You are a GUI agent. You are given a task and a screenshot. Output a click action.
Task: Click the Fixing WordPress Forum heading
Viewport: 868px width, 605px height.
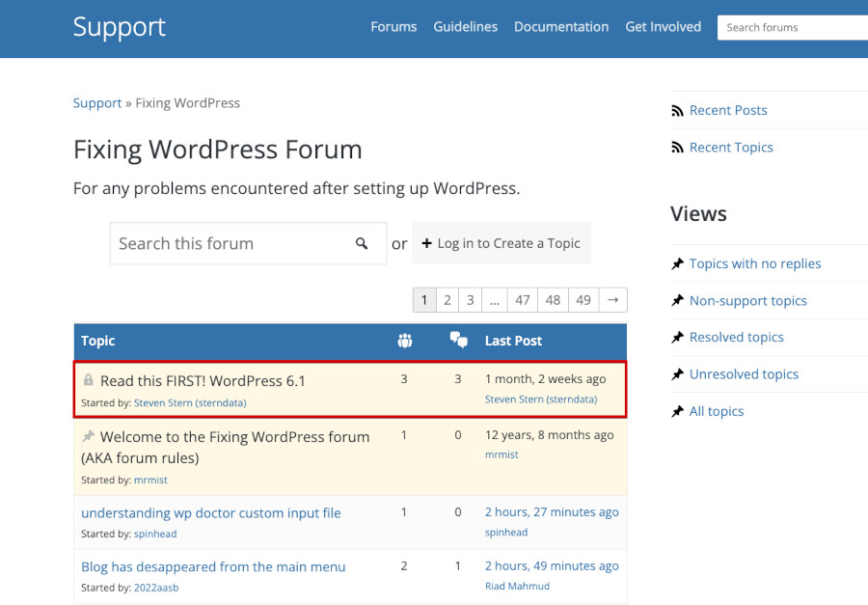coord(218,150)
